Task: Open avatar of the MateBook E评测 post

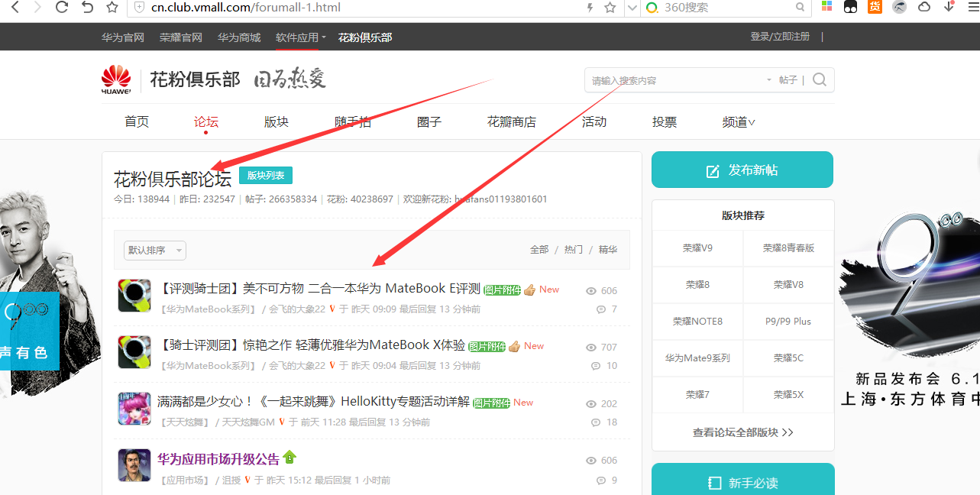Action: [134, 296]
